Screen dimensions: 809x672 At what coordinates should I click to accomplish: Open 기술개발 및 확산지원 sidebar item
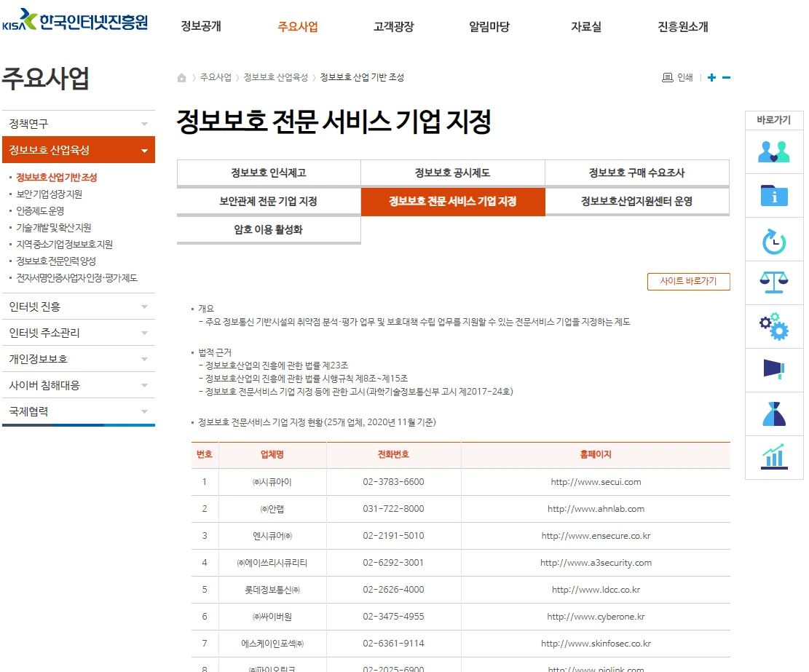tap(54, 227)
